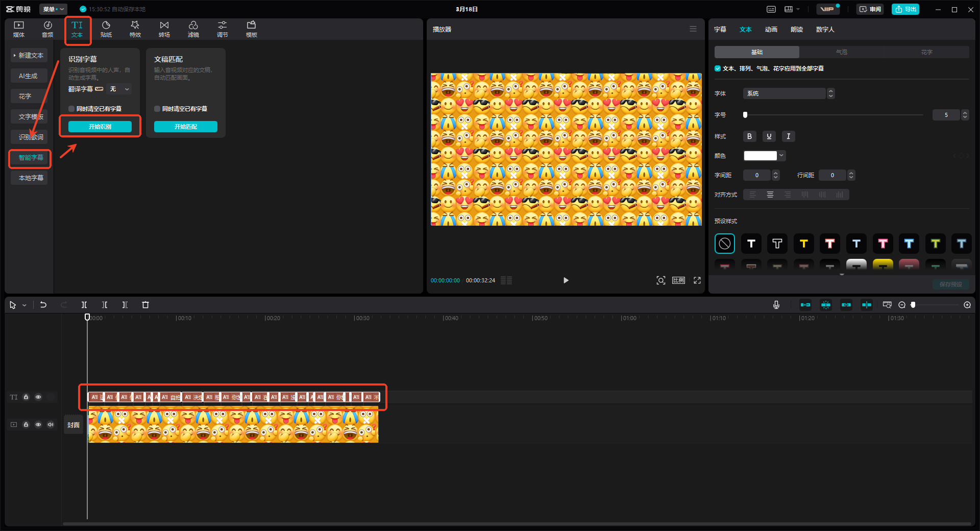Open the 音频 audio panel
Screen dimensions: 980x531
[47, 29]
